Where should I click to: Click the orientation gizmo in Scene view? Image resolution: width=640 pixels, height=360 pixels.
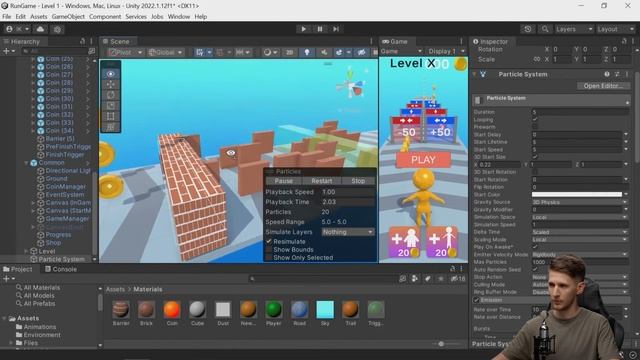click(351, 85)
